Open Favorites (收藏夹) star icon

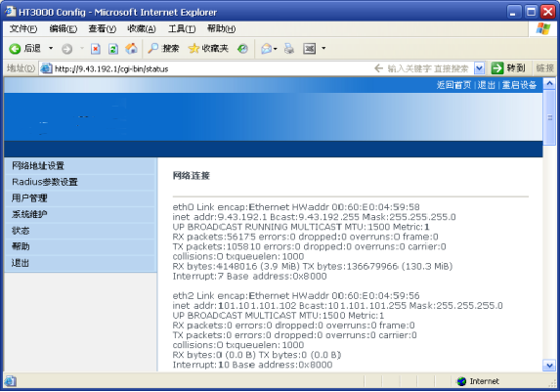coord(194,48)
